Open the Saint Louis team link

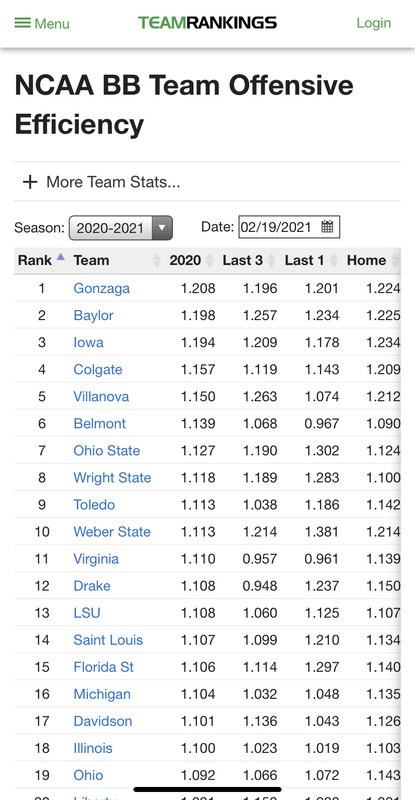coord(108,640)
